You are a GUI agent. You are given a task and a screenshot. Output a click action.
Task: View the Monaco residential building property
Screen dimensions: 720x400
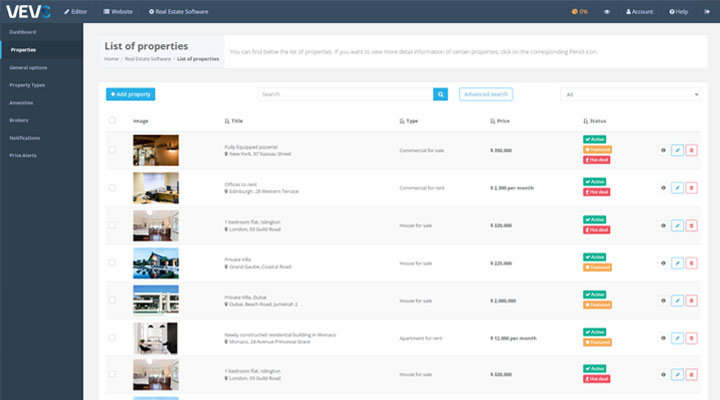click(x=663, y=338)
